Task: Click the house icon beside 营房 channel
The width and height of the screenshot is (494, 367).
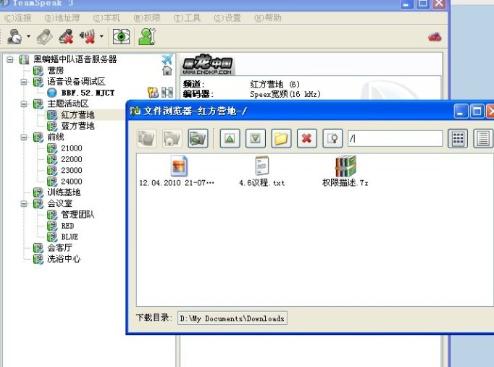Action: tap(167, 70)
